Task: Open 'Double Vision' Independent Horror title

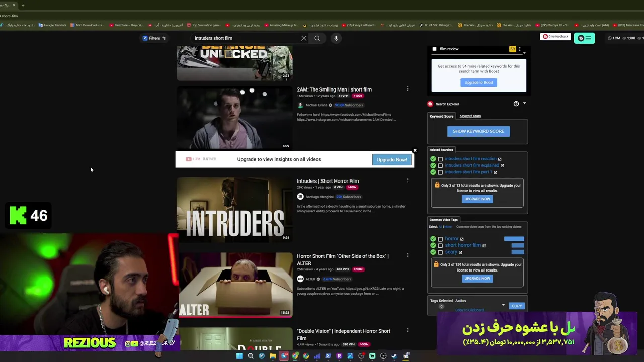Action: click(x=344, y=334)
